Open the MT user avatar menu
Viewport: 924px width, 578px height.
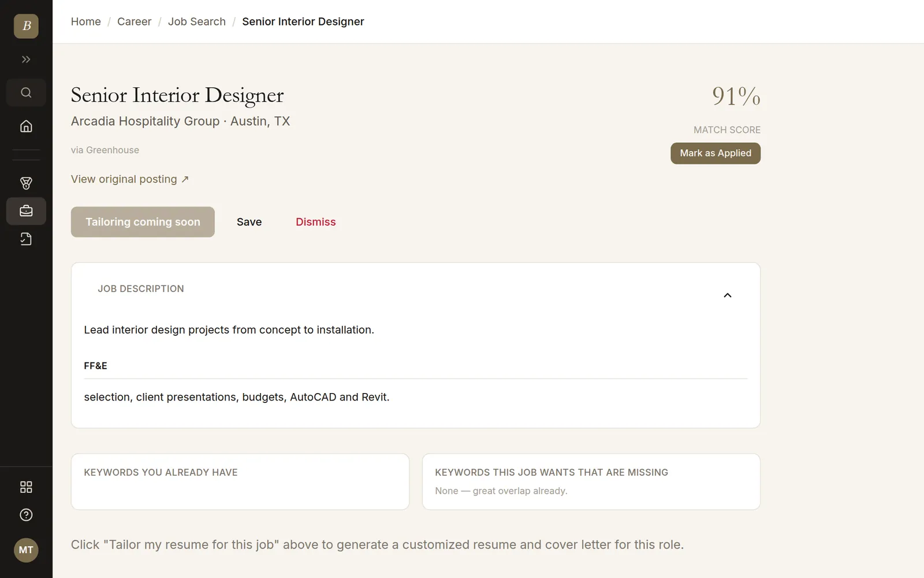click(26, 550)
